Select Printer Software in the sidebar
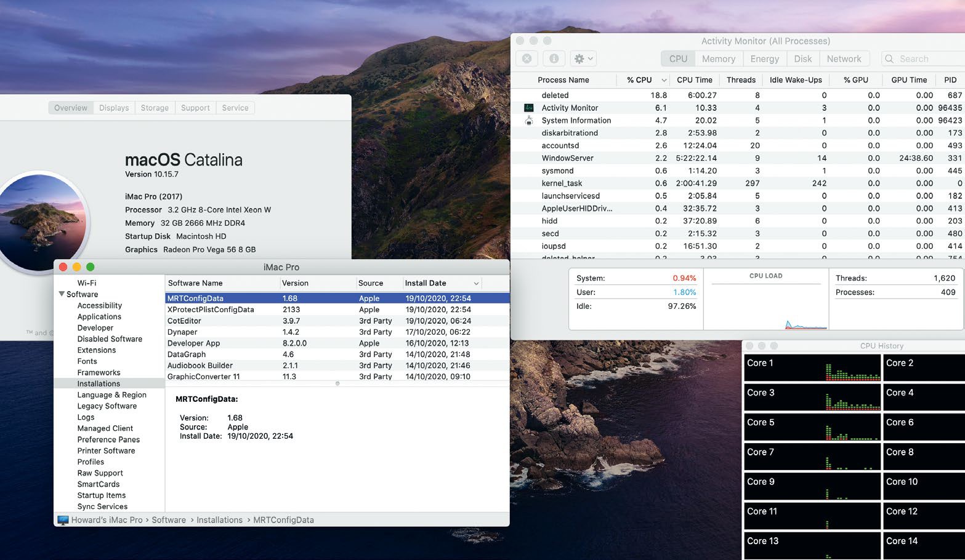The width and height of the screenshot is (965, 560). pos(106,450)
